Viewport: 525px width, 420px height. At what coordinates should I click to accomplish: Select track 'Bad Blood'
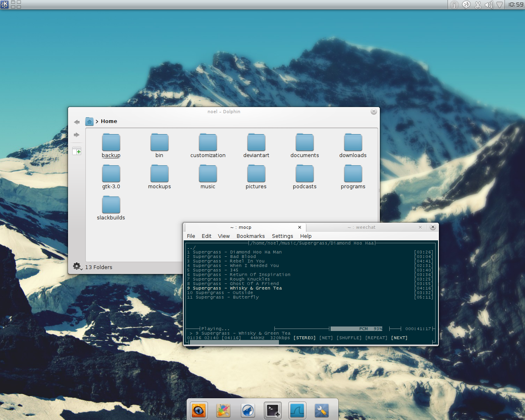310,257
